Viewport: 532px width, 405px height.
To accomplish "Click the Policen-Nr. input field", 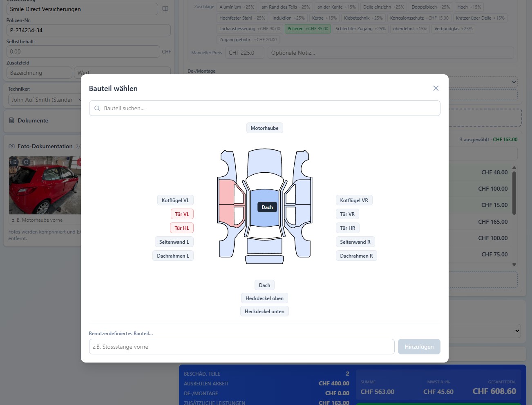I will coord(88,30).
